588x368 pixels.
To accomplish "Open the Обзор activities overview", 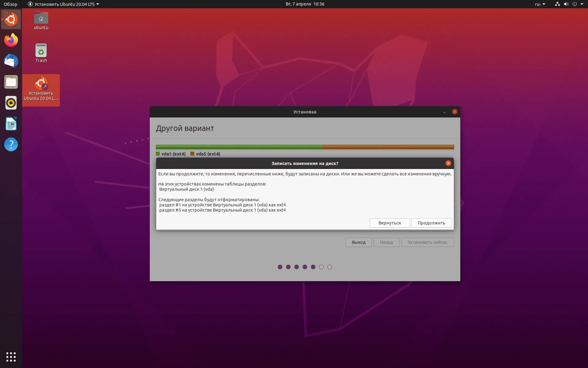I will coord(10,4).
